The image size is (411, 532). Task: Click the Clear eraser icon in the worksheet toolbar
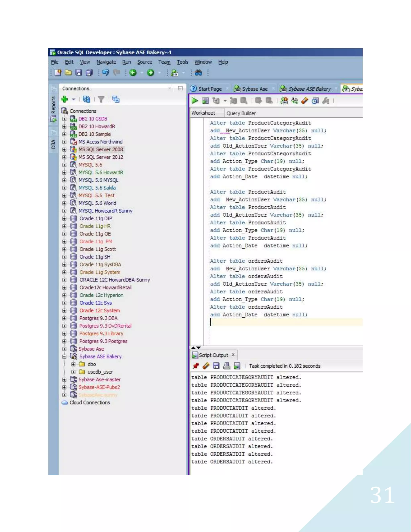[x=305, y=101]
